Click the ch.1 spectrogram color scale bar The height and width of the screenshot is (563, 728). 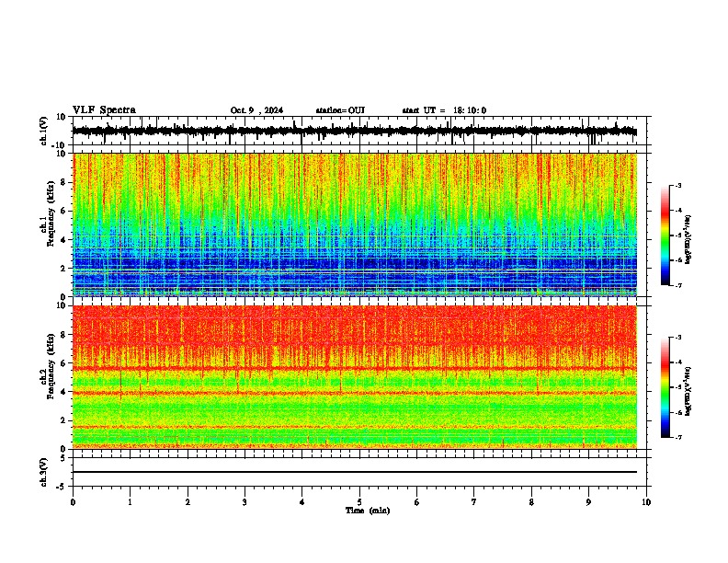pos(665,236)
